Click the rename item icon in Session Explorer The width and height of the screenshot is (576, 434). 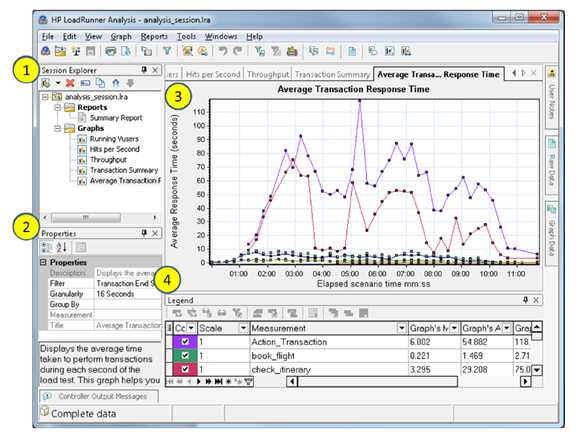[x=85, y=83]
